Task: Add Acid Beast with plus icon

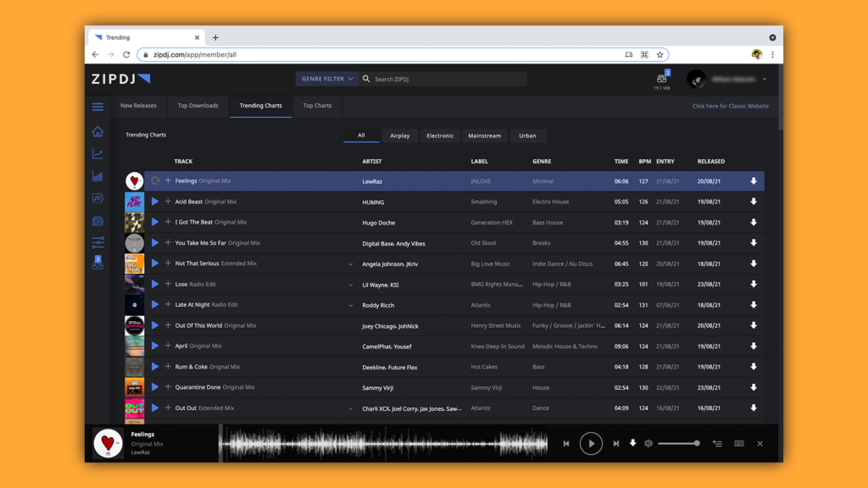Action: [x=168, y=202]
